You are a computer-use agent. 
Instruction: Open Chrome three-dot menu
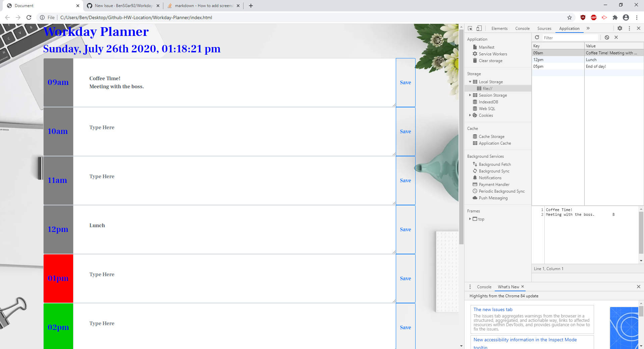[637, 17]
